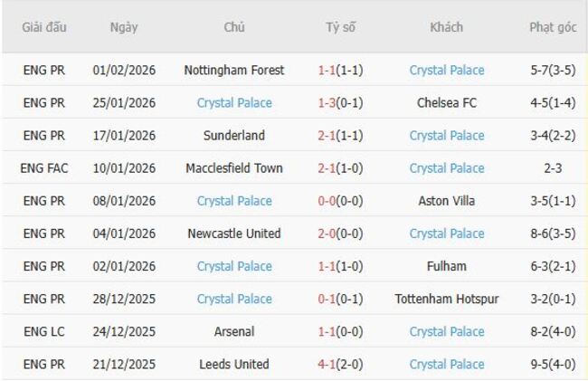Select the 2-0 score of Newcastle match
Image resolution: width=588 pixels, height=381 pixels.
(x=327, y=233)
